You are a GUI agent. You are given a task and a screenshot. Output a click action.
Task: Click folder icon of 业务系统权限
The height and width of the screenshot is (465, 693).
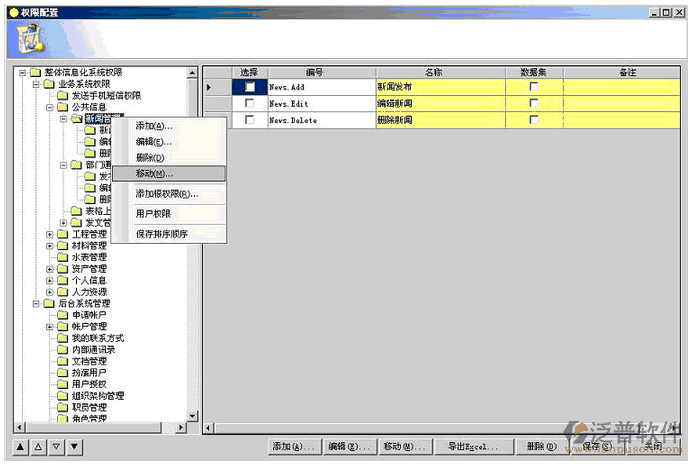pyautogui.click(x=49, y=84)
